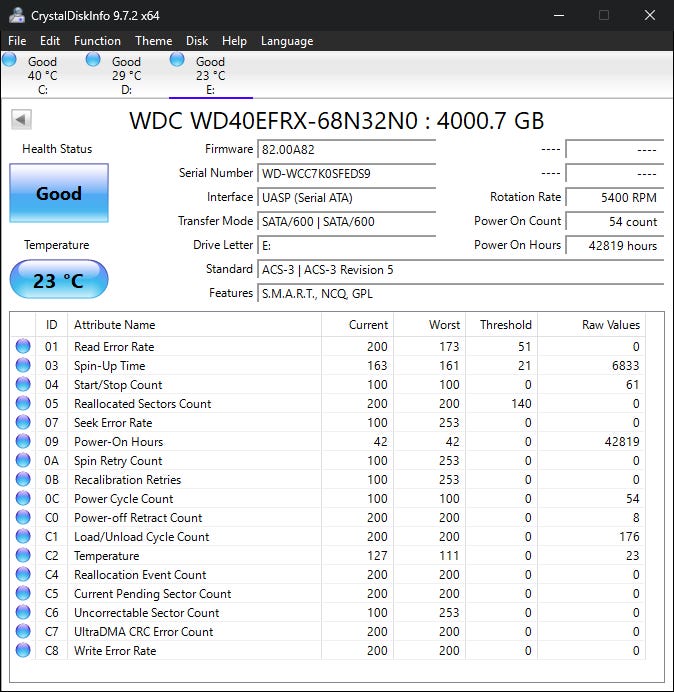Click the status orb beside Reallocated Sectors Count
The width and height of the screenshot is (674, 692).
(23, 404)
